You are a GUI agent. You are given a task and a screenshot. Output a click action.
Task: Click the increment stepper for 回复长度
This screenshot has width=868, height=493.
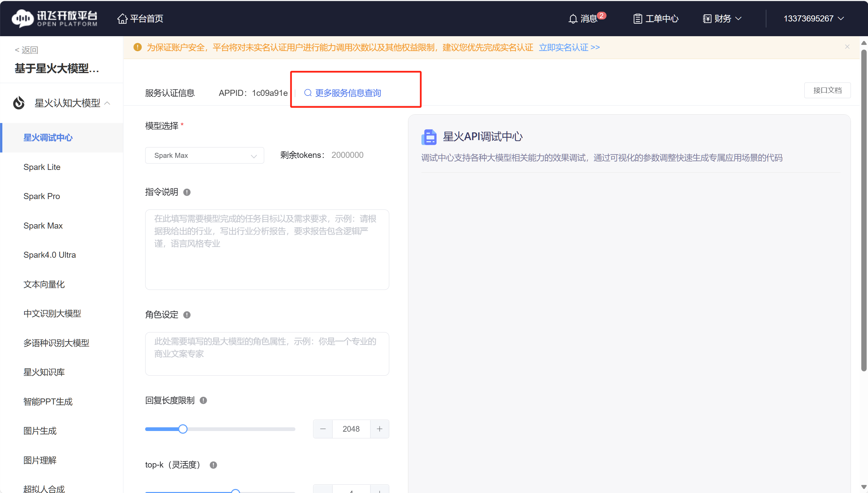(x=379, y=429)
